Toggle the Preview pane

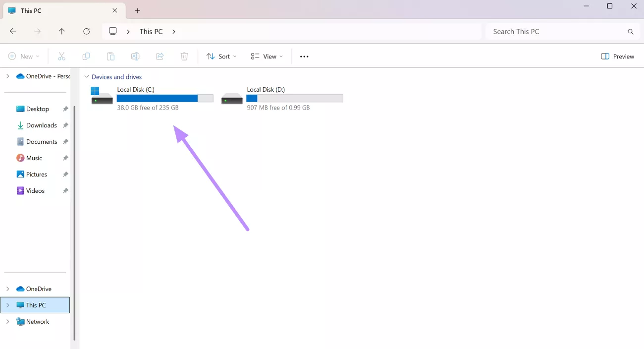[x=617, y=56]
